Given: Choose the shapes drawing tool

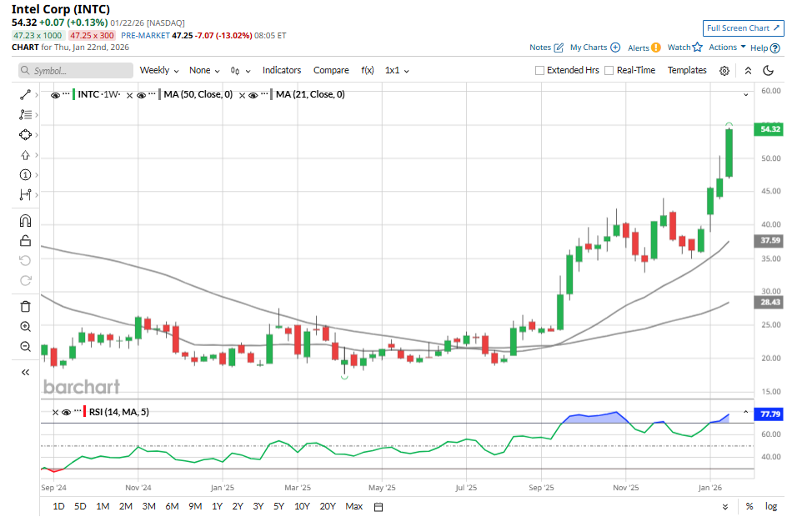Looking at the screenshot, I should (25, 135).
